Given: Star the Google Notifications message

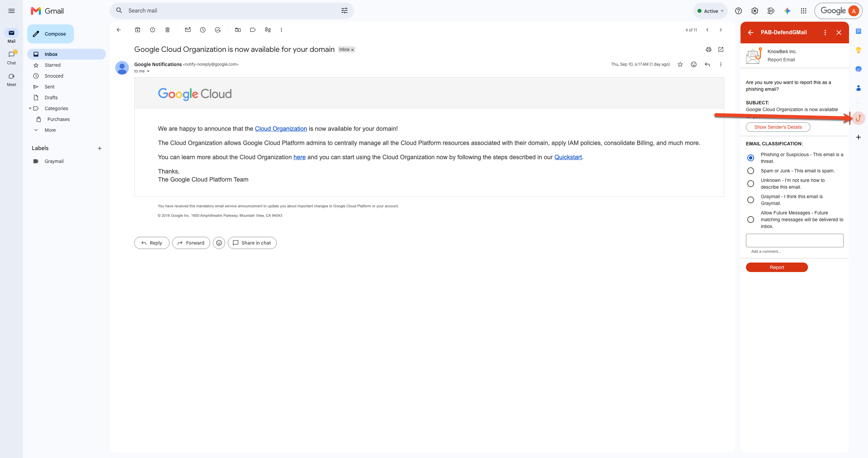Looking at the screenshot, I should tap(680, 64).
